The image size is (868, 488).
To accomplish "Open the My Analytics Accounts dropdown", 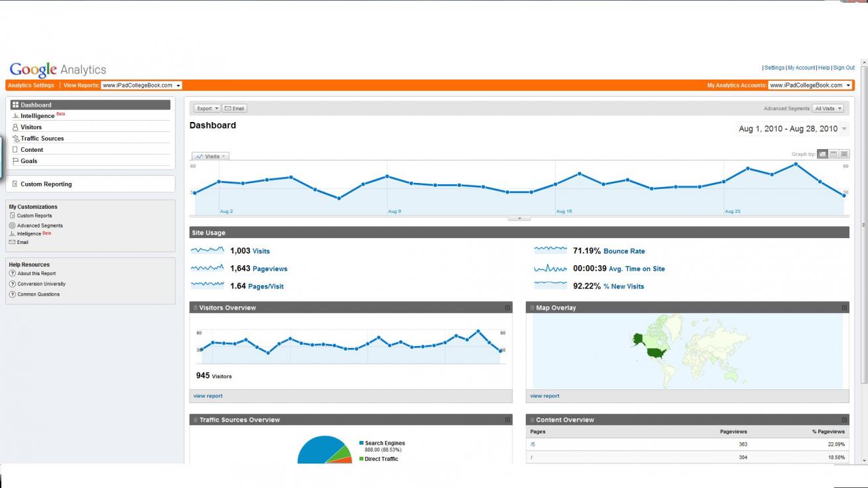I will 810,86.
